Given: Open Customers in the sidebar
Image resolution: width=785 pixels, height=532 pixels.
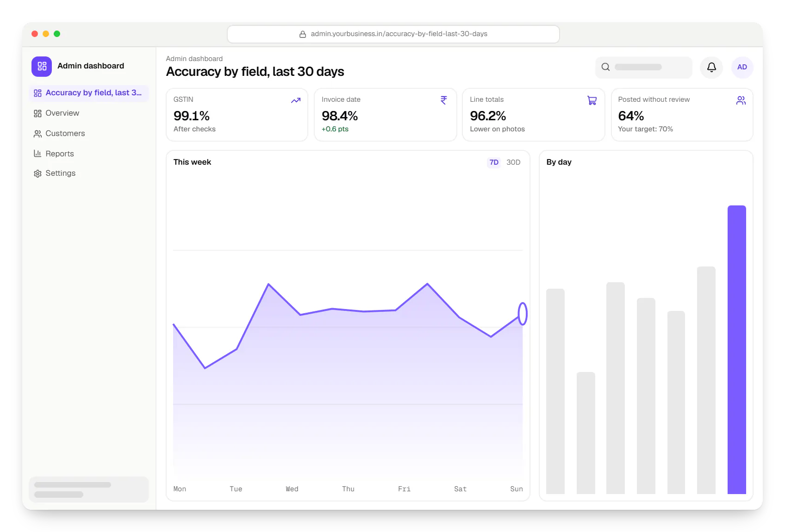Looking at the screenshot, I should (x=89, y=134).
